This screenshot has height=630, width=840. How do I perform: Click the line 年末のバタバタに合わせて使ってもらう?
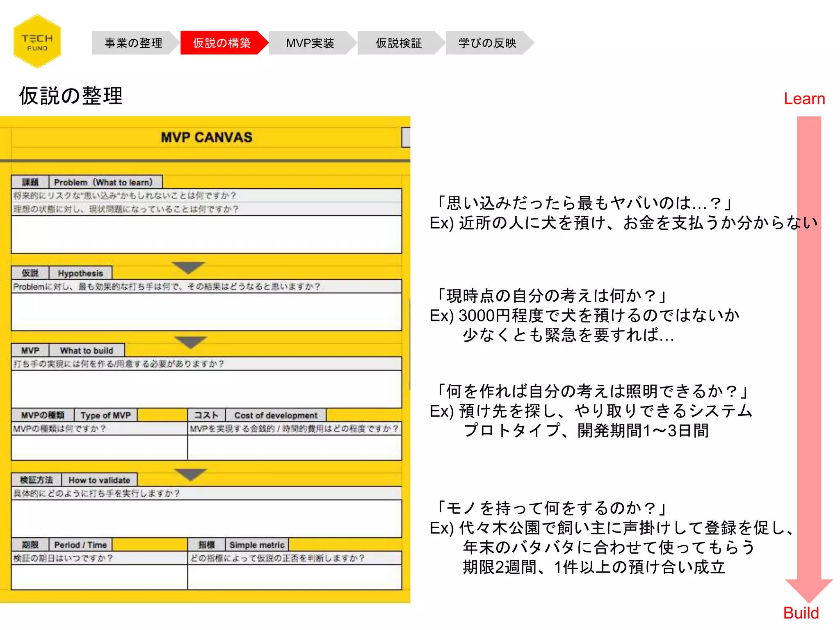click(x=609, y=548)
